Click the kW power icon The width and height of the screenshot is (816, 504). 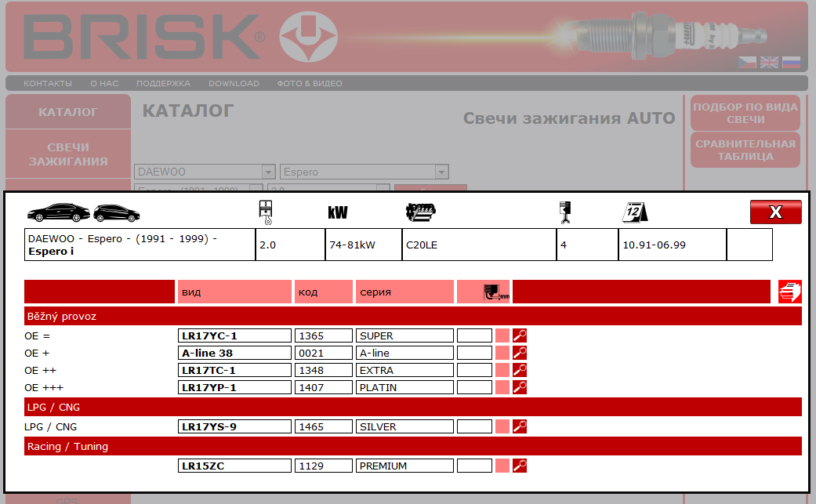(338, 212)
